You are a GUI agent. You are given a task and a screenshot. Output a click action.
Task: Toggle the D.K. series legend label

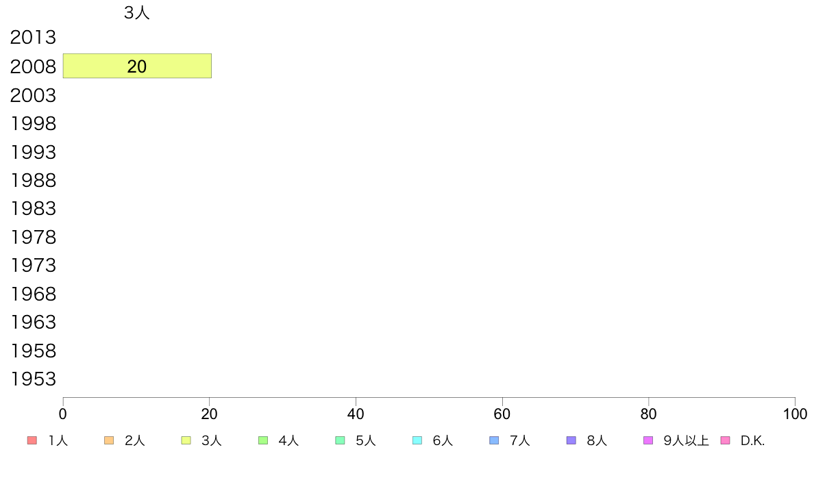[x=752, y=441]
